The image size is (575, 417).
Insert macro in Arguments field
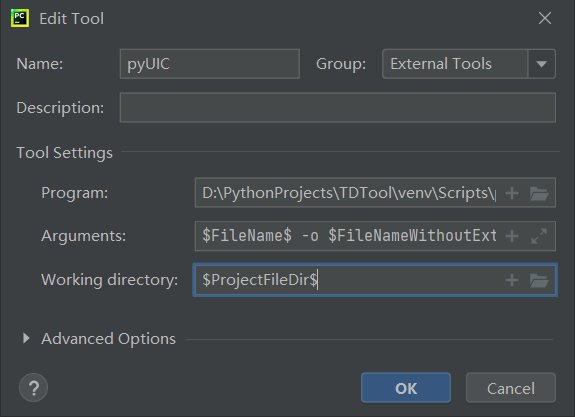click(x=512, y=236)
